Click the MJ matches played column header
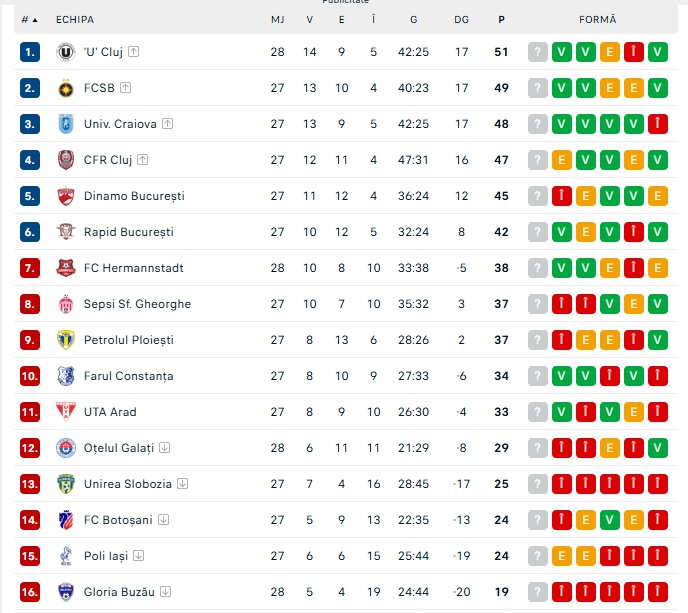The width and height of the screenshot is (688, 613). point(277,19)
